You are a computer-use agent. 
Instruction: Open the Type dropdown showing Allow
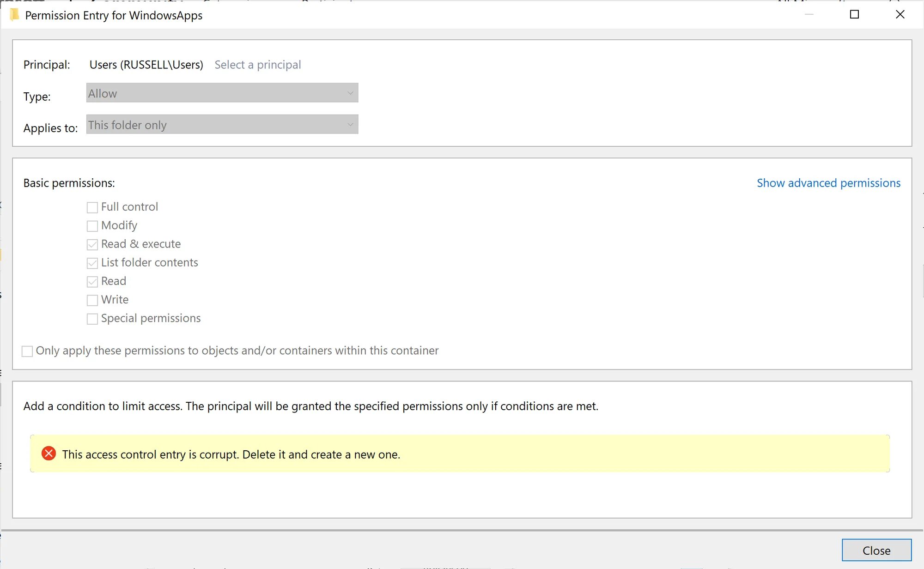point(222,93)
